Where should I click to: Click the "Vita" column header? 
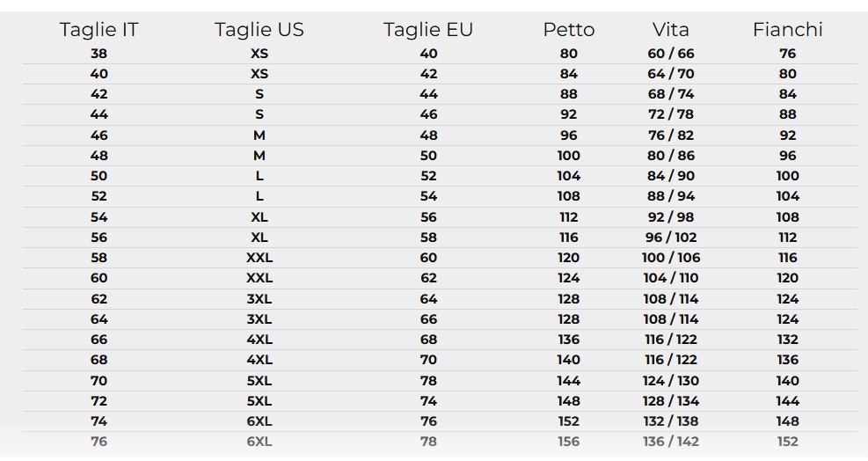[671, 29]
